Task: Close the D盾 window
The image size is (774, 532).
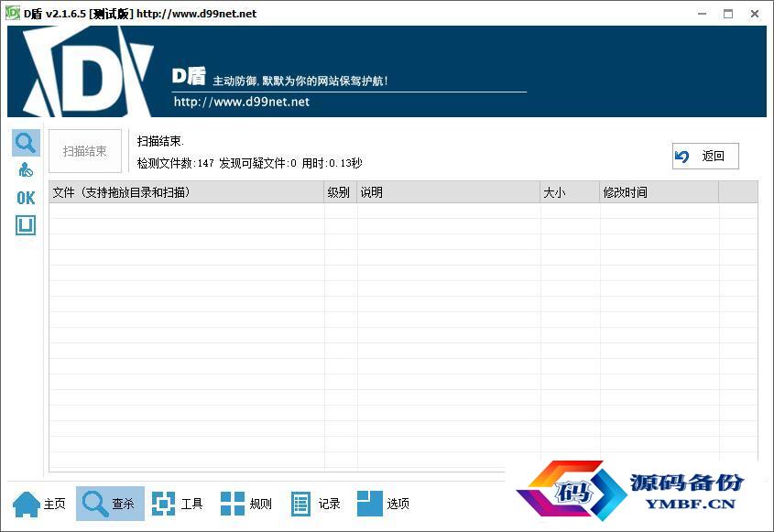Action: click(754, 14)
